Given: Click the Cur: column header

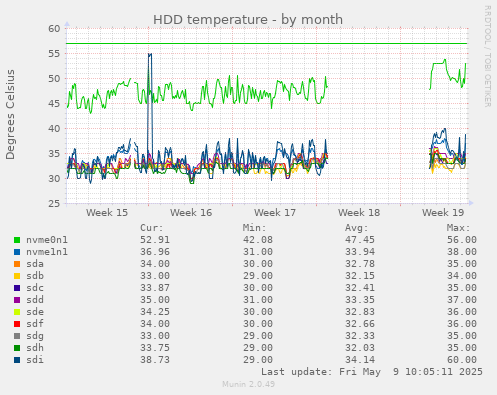Looking at the screenshot, I should coord(152,228).
